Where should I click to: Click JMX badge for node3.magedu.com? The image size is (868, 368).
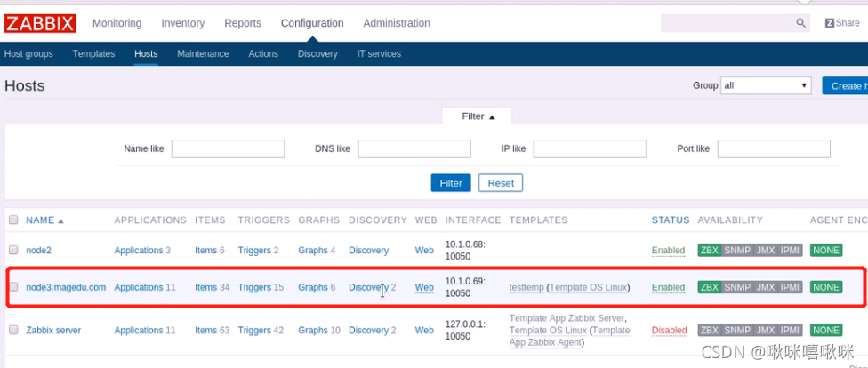pos(766,287)
